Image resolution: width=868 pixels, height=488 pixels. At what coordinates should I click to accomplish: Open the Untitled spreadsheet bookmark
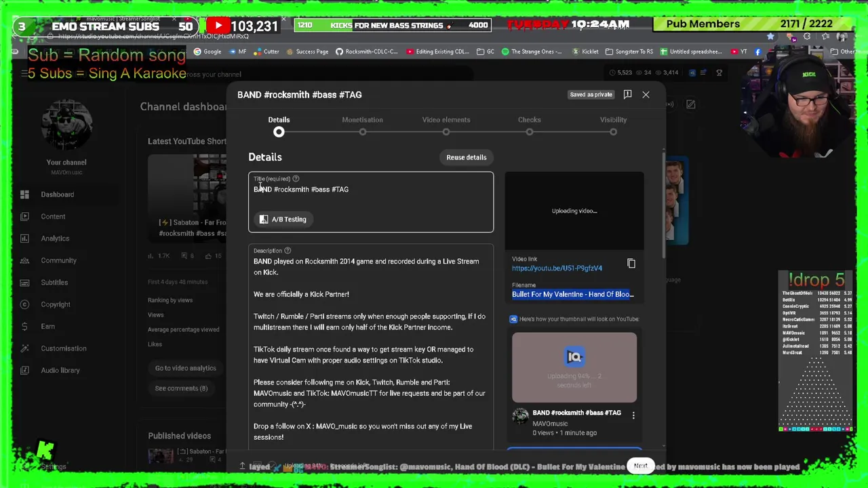[691, 52]
